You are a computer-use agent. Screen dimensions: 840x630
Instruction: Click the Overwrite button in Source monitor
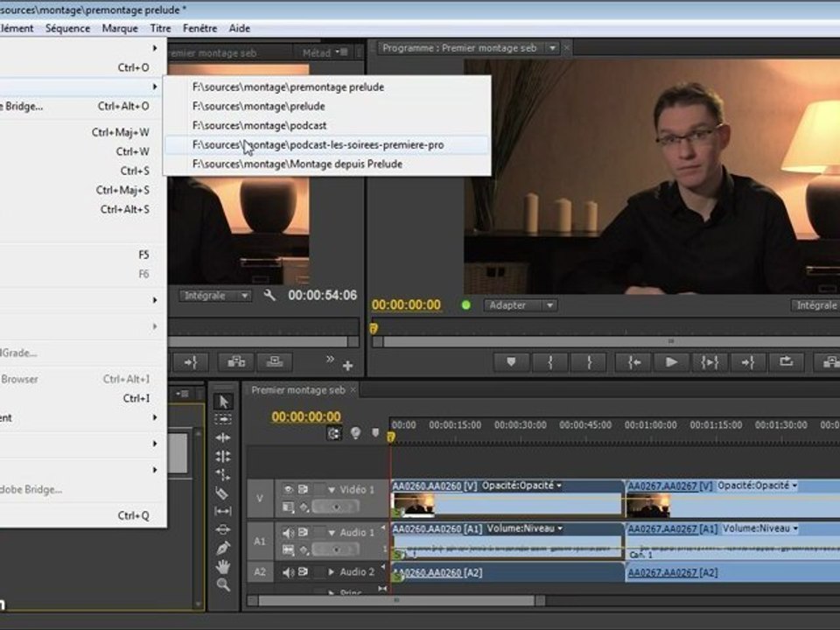pos(274,362)
